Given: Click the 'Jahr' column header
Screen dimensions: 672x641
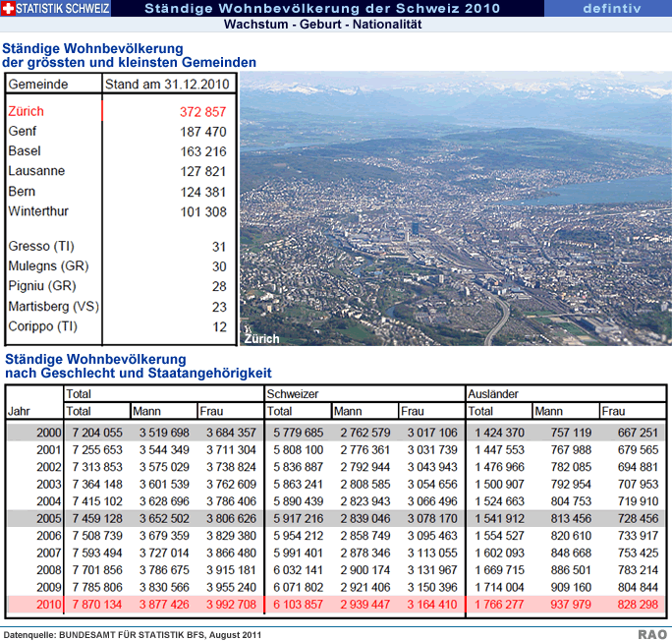Looking at the screenshot, I should [20, 411].
